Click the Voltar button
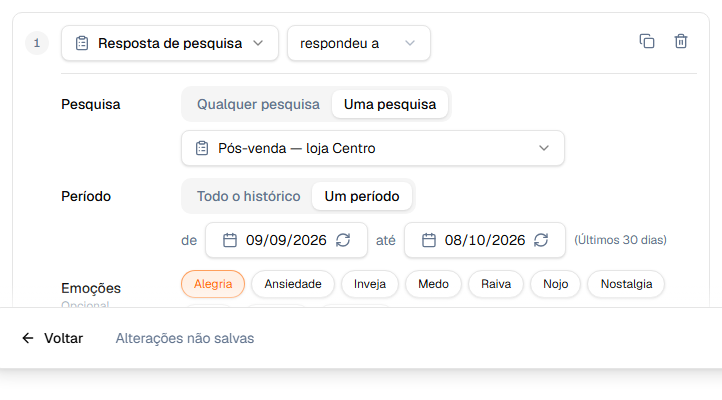 52,338
